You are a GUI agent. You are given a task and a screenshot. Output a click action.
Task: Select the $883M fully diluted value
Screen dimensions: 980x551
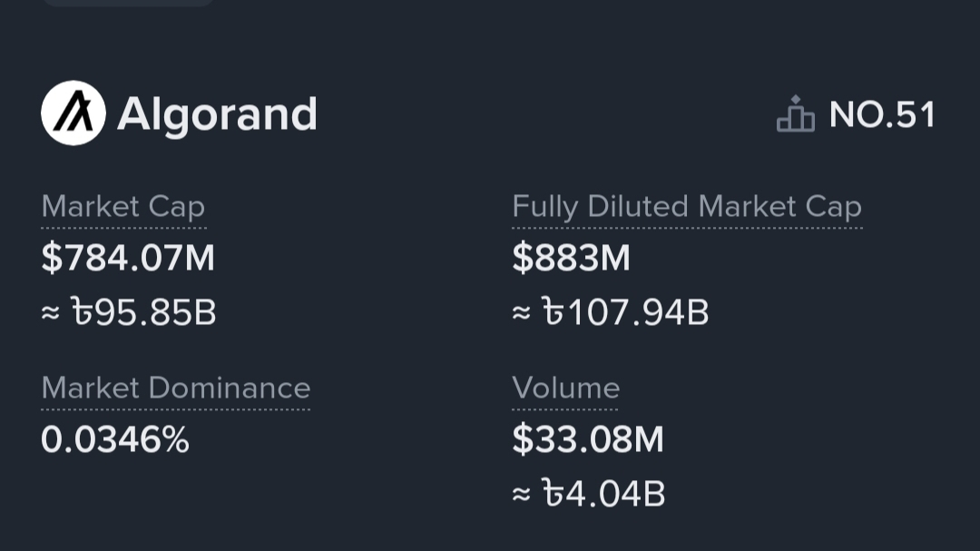coord(571,259)
